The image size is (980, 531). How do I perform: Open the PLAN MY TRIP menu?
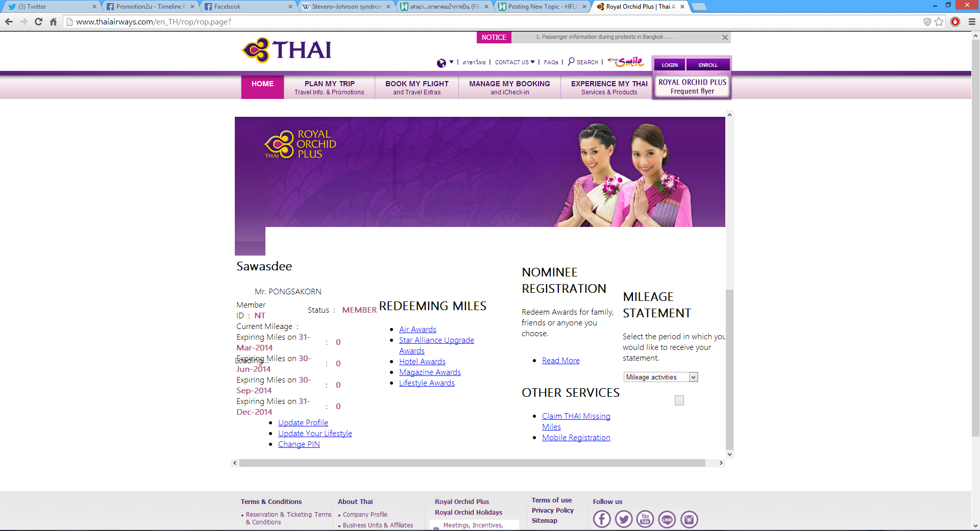(x=329, y=87)
